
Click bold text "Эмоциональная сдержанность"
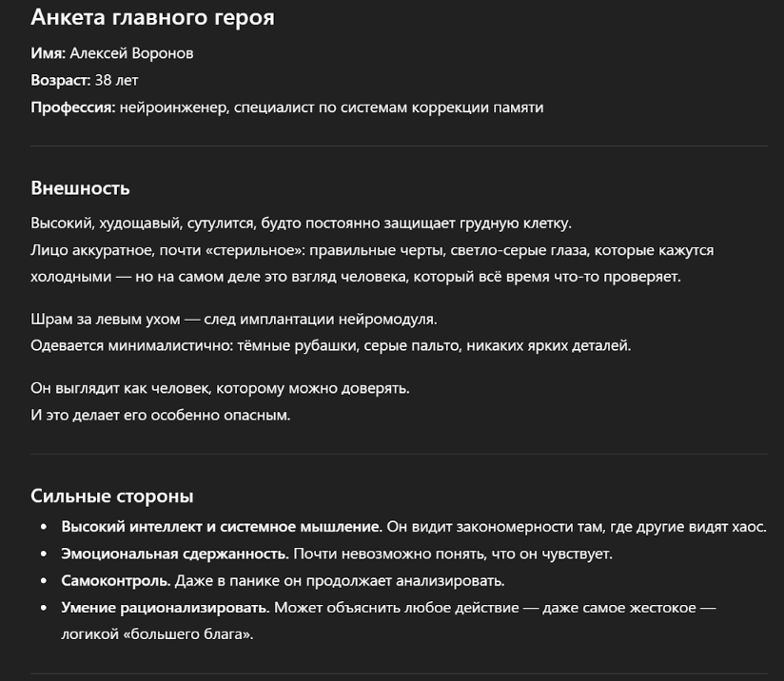click(x=174, y=553)
